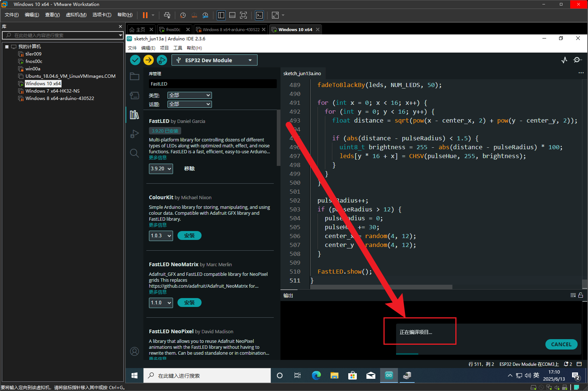Click the library search field containing FastLED
This screenshot has width=588, height=391.
coord(212,84)
